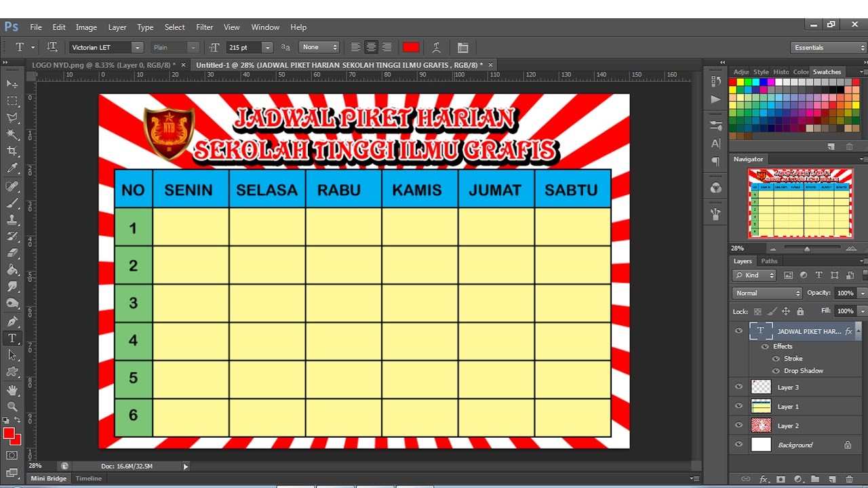Image resolution: width=868 pixels, height=488 pixels.
Task: Select the Hand tool
Action: [x=12, y=390]
